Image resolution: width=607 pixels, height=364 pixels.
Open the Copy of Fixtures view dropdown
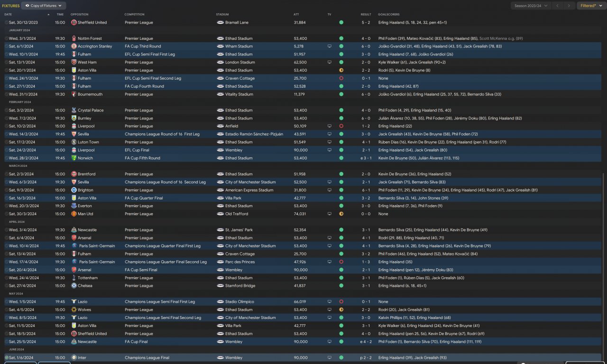pos(44,6)
